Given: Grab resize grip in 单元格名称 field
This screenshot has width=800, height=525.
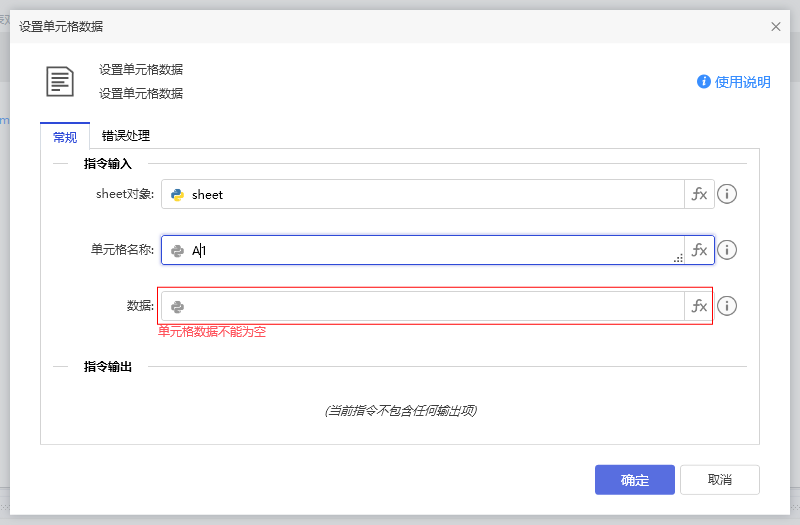Looking at the screenshot, I should (x=678, y=258).
